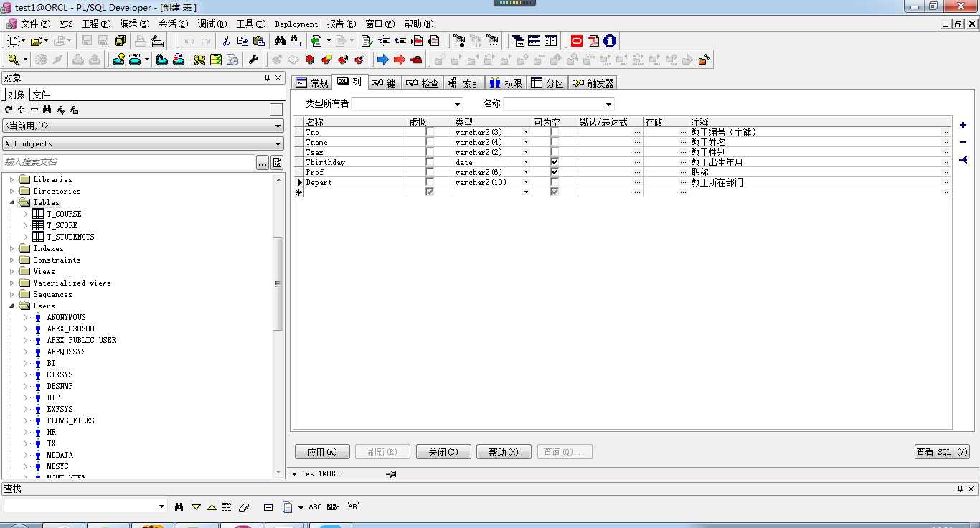This screenshot has width=980, height=528.
Task: Click the Copy toolbar icon
Action: [242, 41]
